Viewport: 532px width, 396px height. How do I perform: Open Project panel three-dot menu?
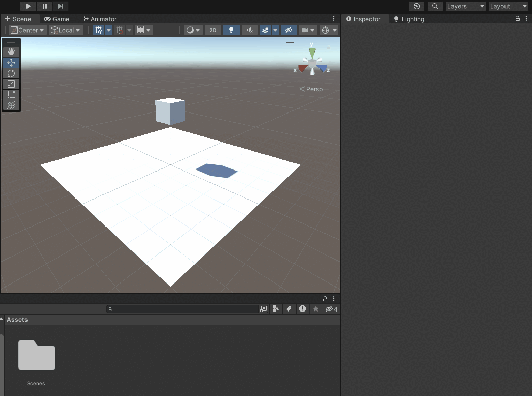(x=334, y=299)
